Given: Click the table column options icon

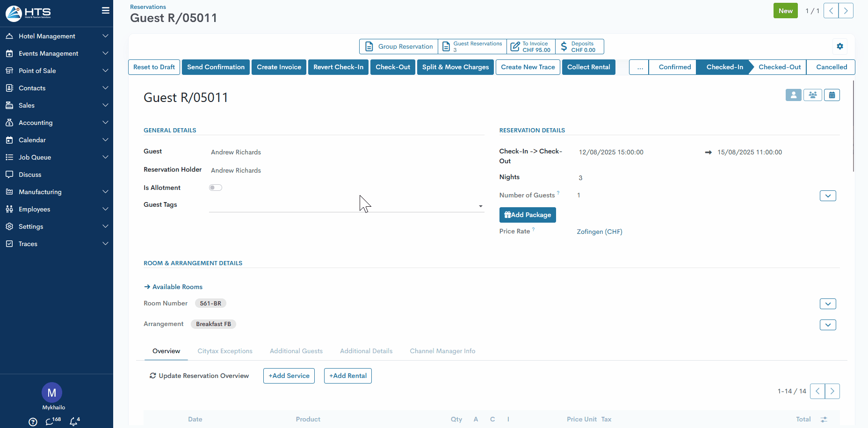Looking at the screenshot, I should (824, 420).
